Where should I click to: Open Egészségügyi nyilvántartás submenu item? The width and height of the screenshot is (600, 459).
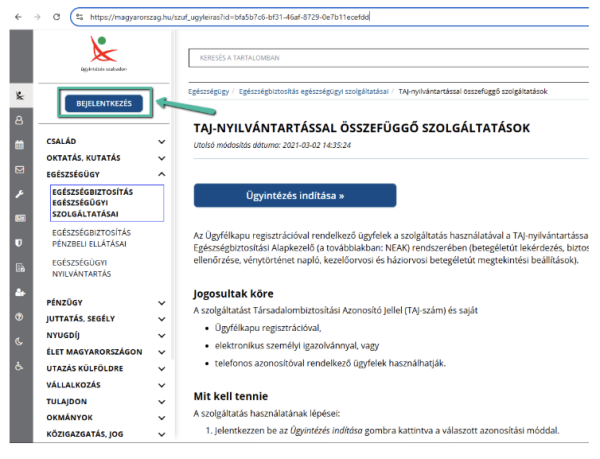click(82, 268)
